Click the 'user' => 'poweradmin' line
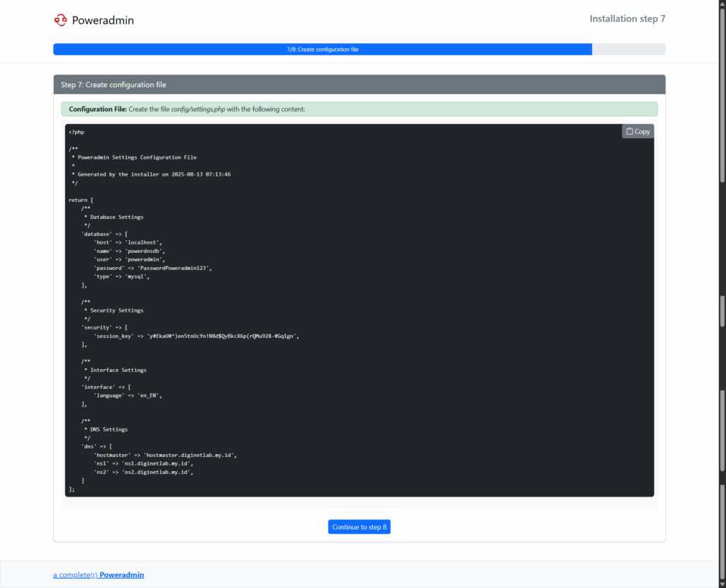 pos(129,259)
